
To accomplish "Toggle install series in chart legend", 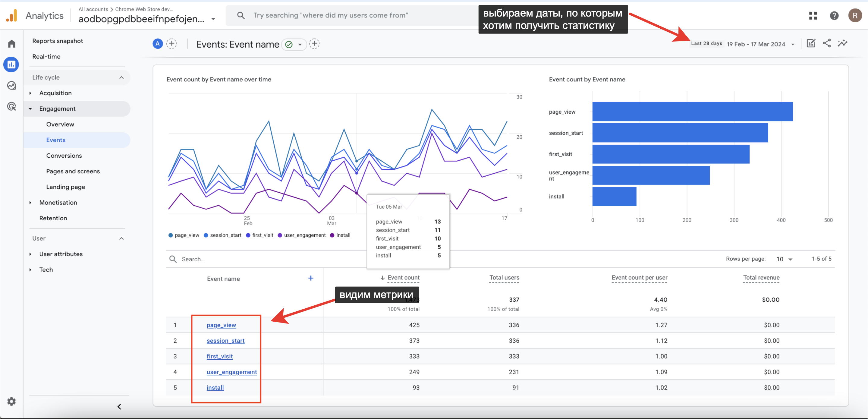I will point(340,235).
